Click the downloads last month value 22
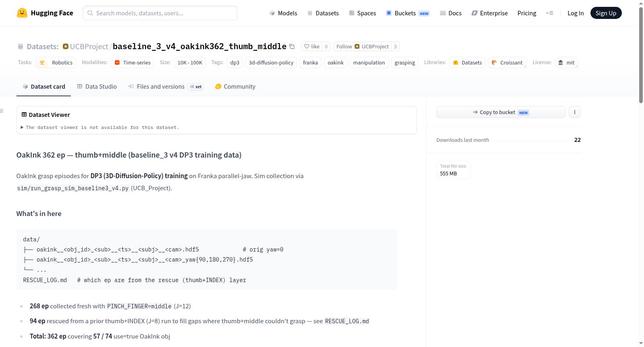The height and width of the screenshot is (347, 644). [x=577, y=140]
